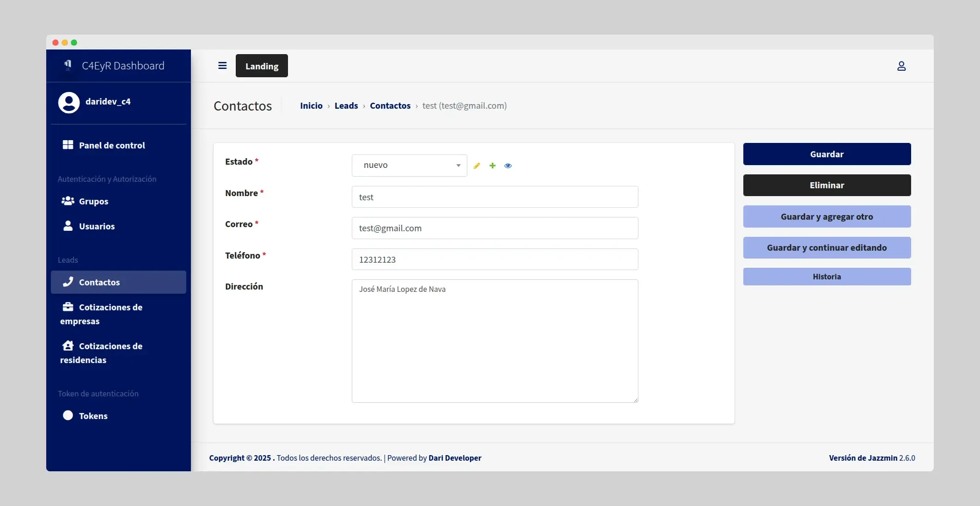
Task: Click the green plus add Estado icon
Action: tap(492, 166)
